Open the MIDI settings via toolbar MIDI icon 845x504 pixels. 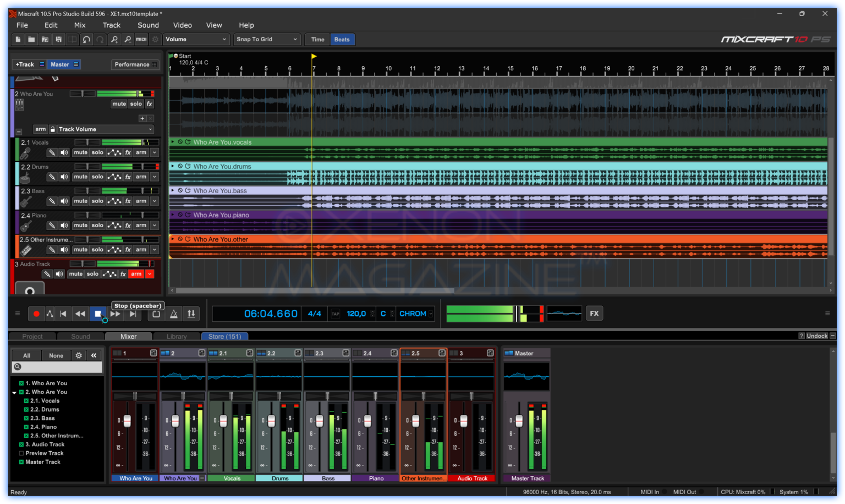point(141,39)
